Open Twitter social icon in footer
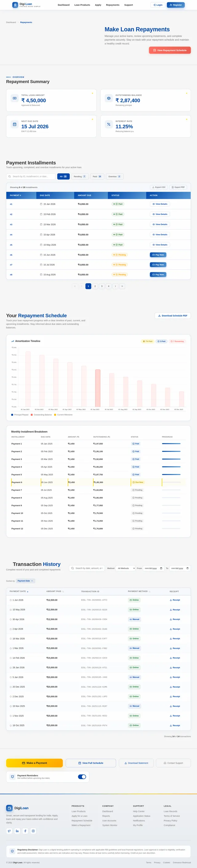The width and height of the screenshot is (197, 868). [9, 831]
